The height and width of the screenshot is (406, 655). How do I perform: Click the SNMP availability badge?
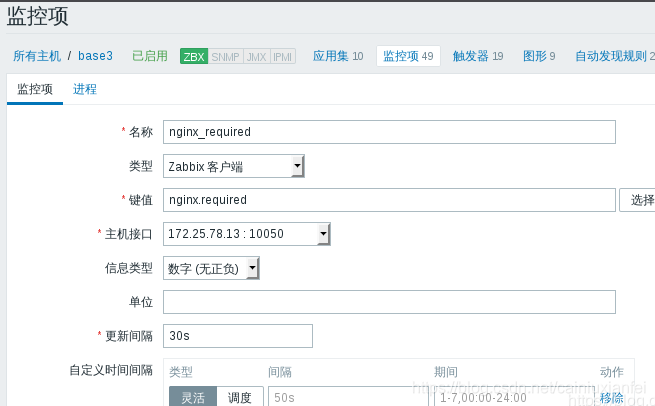pyautogui.click(x=226, y=56)
